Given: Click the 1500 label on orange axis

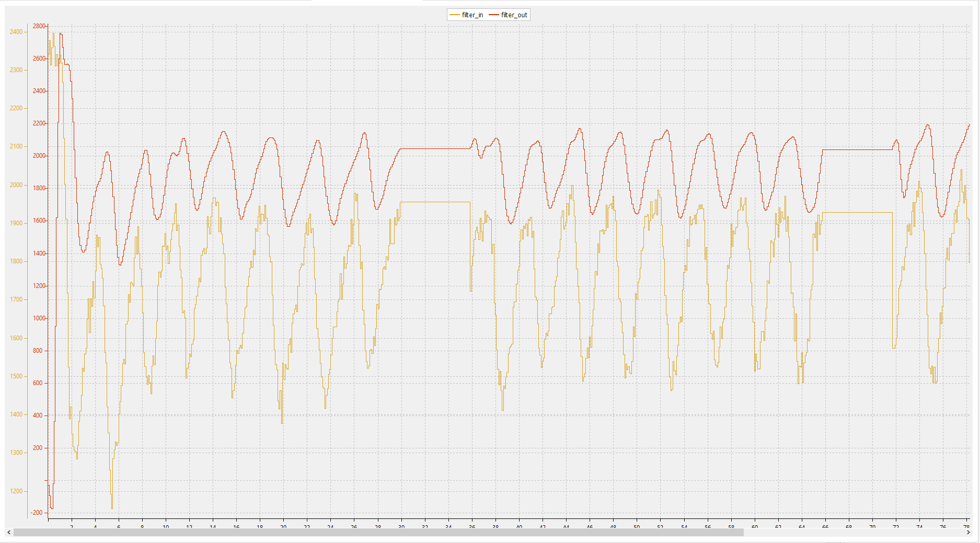Looking at the screenshot, I should [16, 376].
